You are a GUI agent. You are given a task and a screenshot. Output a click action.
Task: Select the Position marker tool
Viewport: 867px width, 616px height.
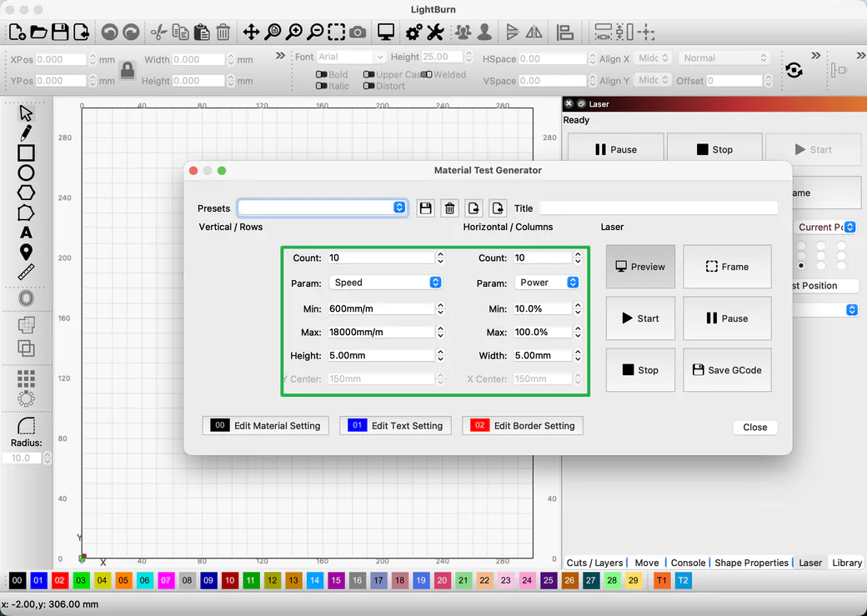(26, 252)
